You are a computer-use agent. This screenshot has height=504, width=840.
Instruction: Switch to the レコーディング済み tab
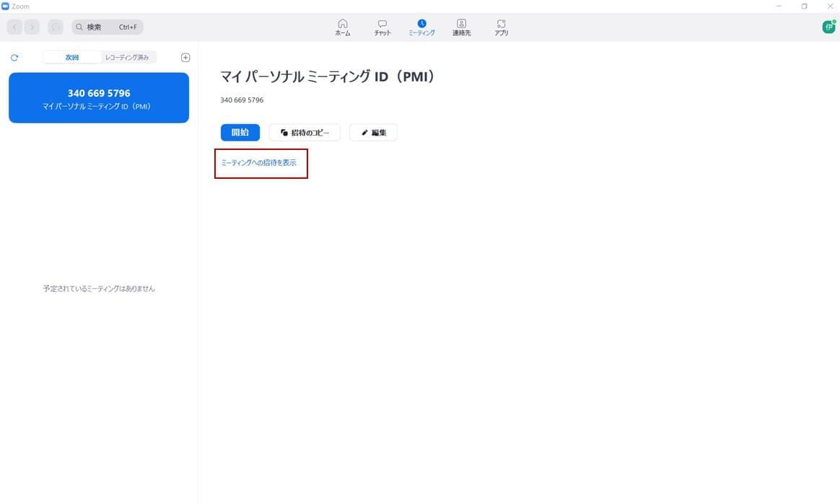click(x=127, y=58)
